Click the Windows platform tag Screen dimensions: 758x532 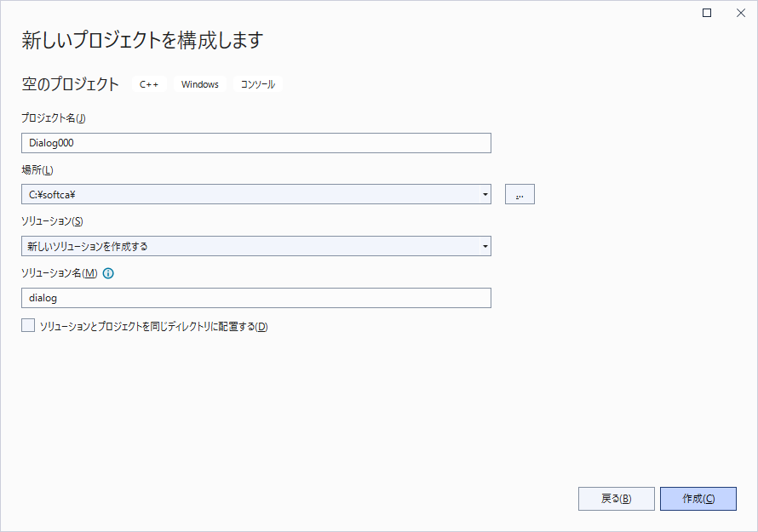[199, 84]
